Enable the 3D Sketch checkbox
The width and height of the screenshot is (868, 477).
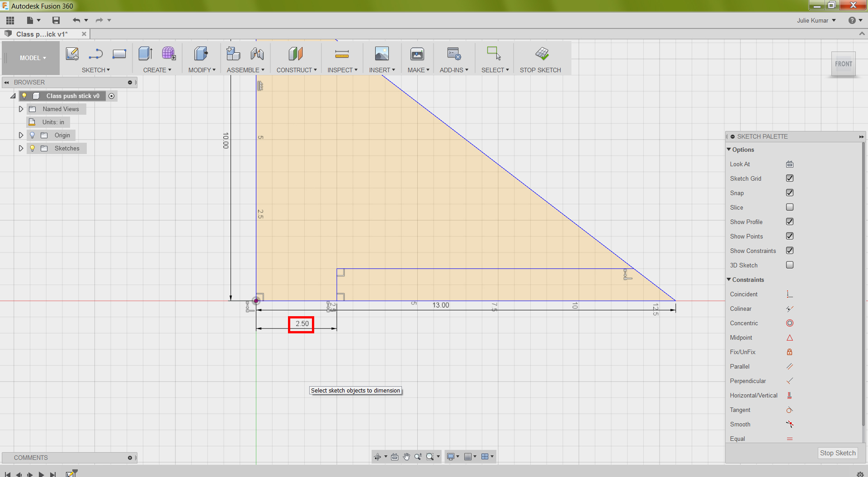tap(790, 265)
